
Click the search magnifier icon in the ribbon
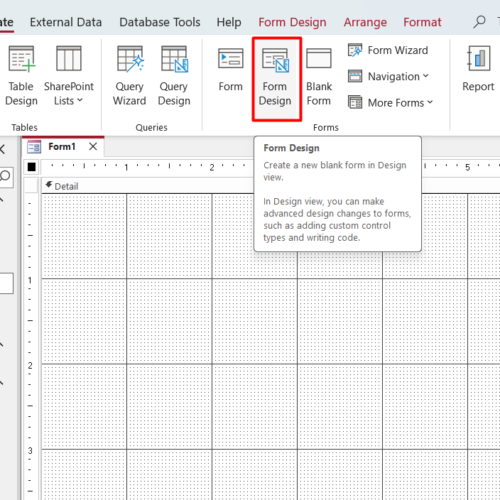click(479, 22)
